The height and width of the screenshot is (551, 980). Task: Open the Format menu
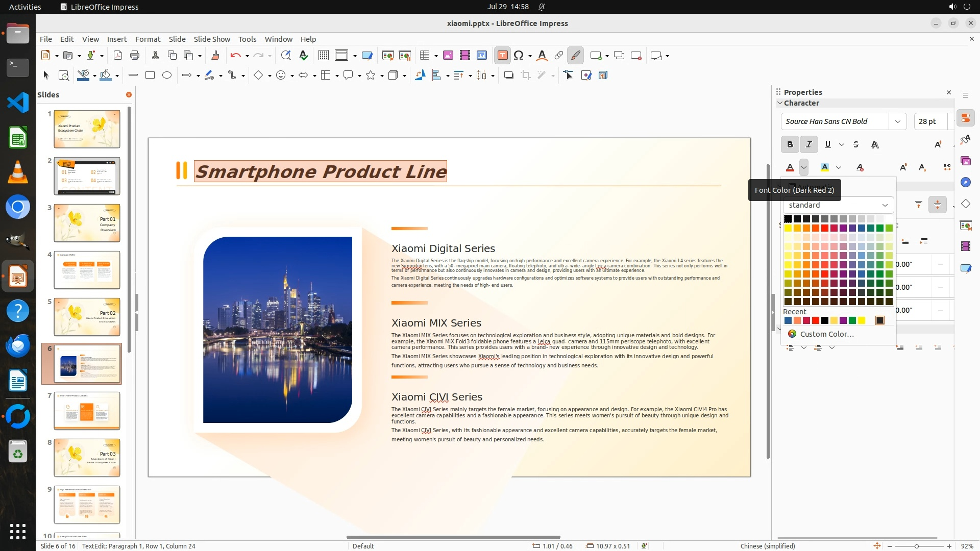[148, 39]
